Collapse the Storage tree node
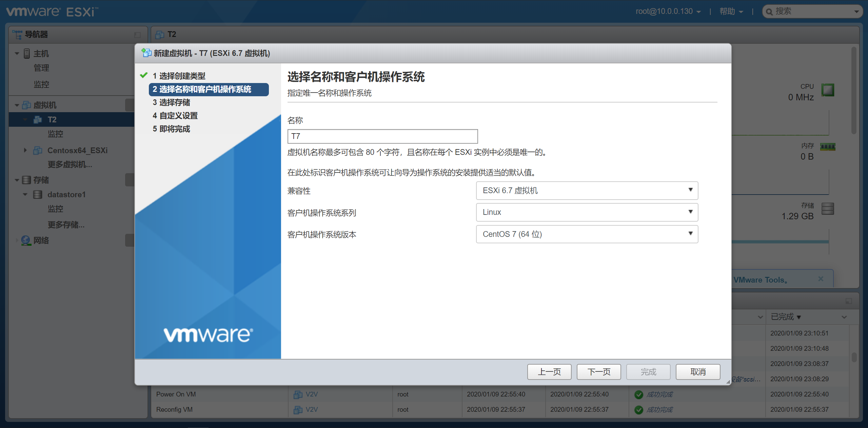868x428 pixels. (x=17, y=180)
